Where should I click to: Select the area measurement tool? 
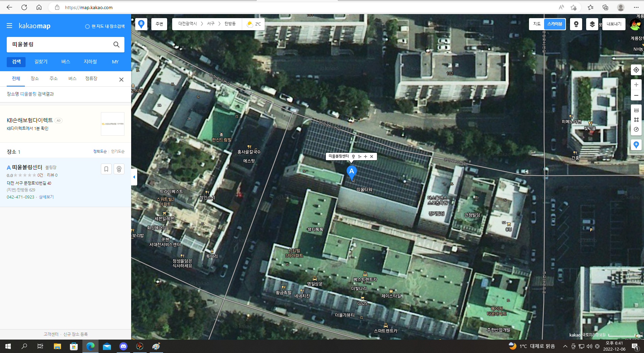[x=636, y=120]
